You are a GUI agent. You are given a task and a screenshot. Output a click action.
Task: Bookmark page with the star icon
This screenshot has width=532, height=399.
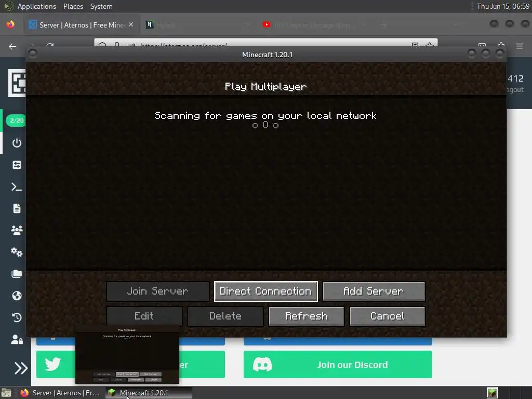(x=430, y=45)
